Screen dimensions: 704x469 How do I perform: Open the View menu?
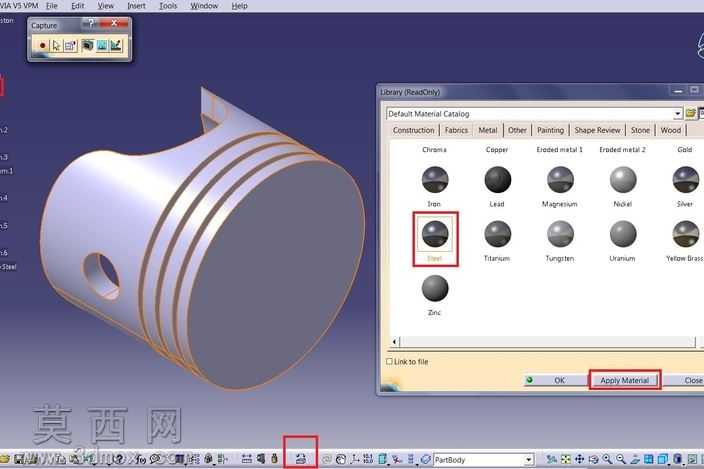coord(106,6)
